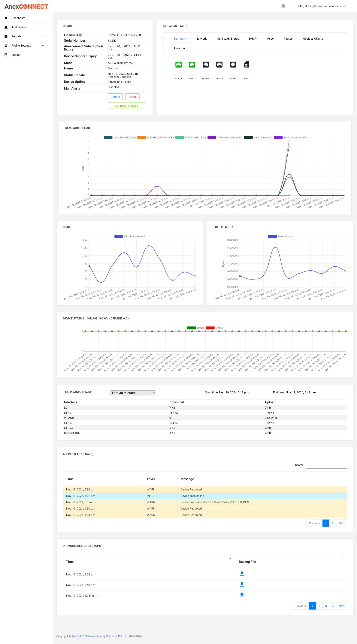Click the notification bell icon
357x644 pixels.
click(x=283, y=6)
